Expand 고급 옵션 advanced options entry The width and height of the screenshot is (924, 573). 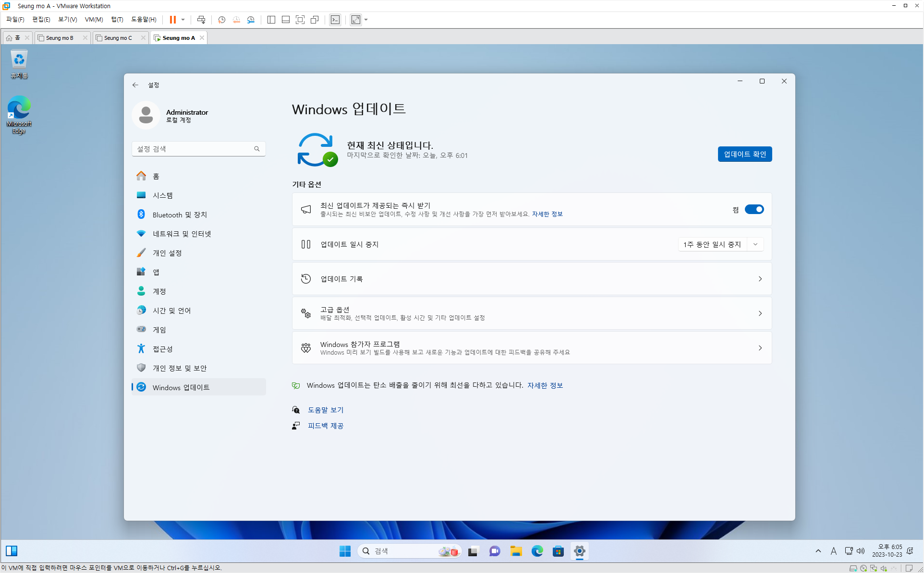532,313
